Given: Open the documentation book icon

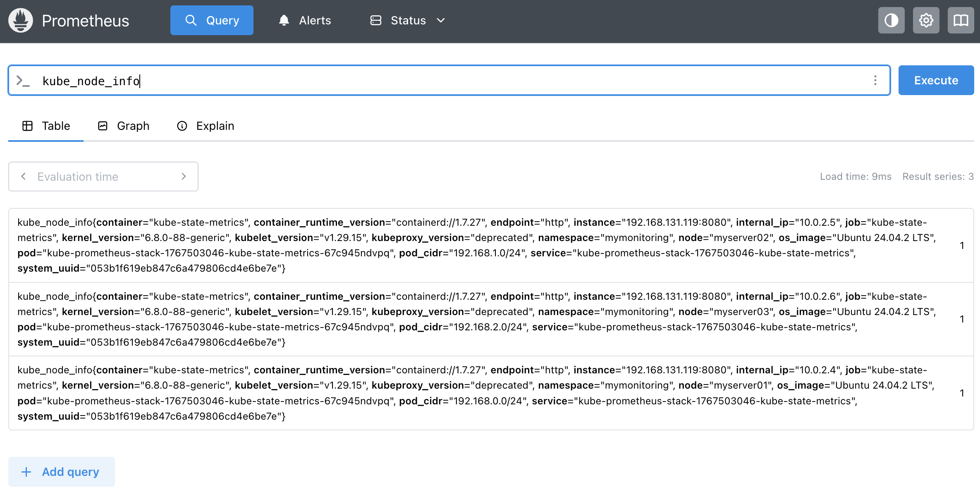Looking at the screenshot, I should click(961, 20).
